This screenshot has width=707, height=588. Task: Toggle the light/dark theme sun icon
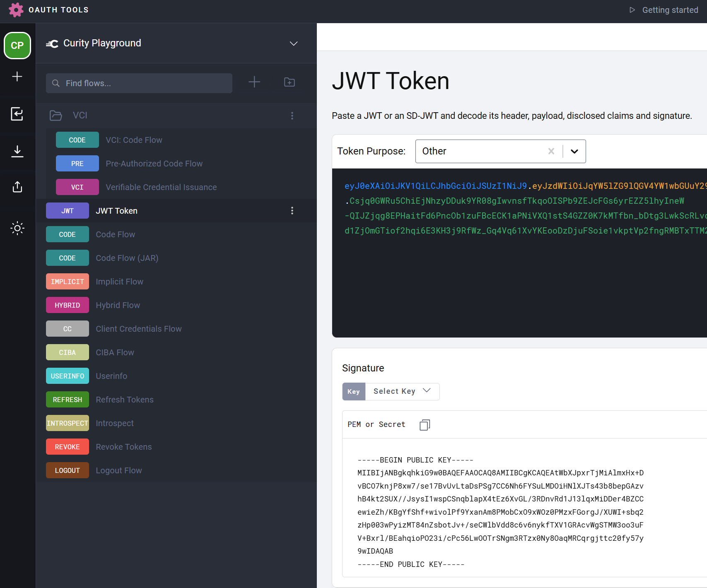tap(17, 228)
